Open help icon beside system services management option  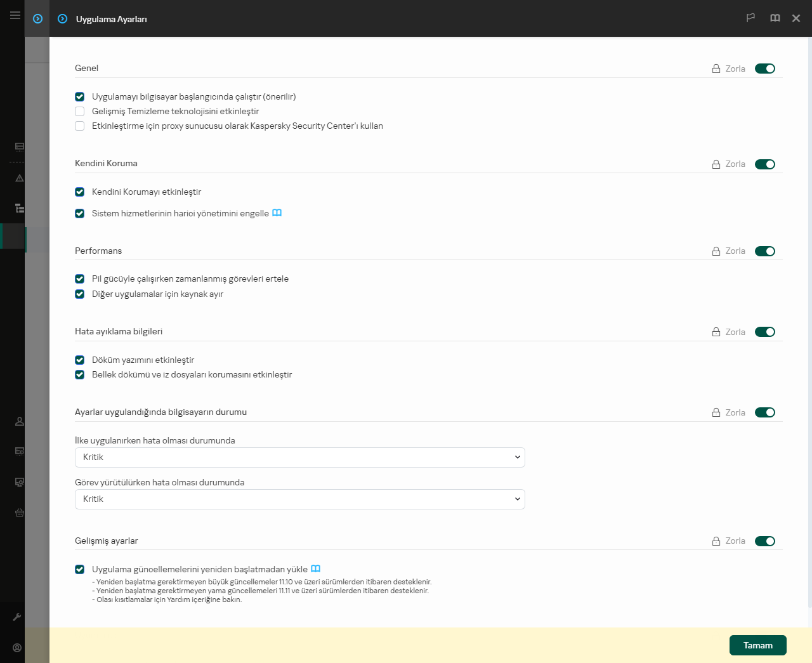tap(277, 213)
